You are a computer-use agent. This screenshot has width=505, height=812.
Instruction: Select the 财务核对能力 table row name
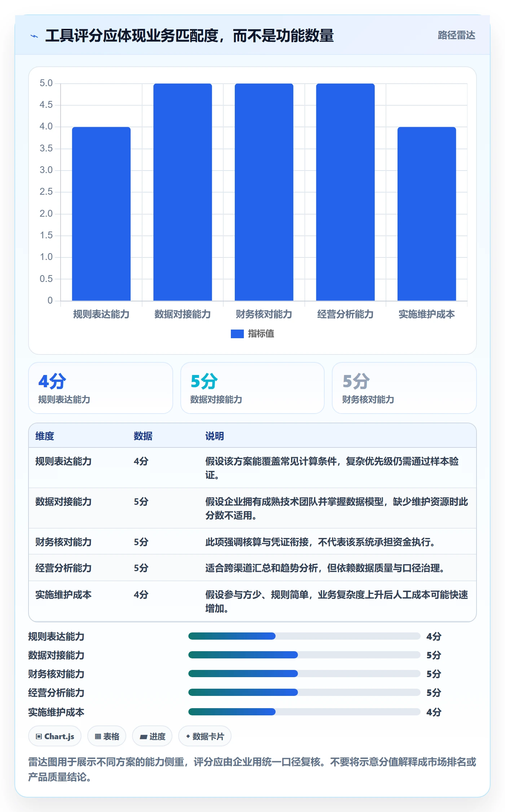tap(63, 542)
